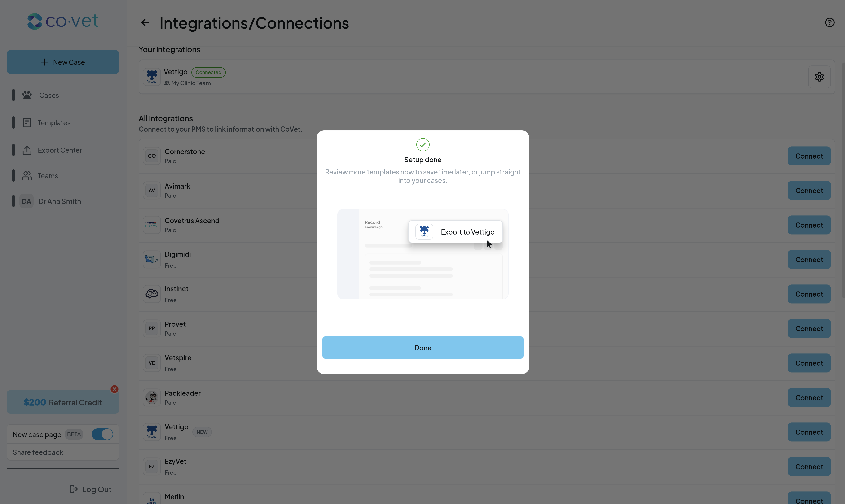Open Cases in the sidebar
Image resolution: width=845 pixels, height=504 pixels.
click(x=49, y=96)
